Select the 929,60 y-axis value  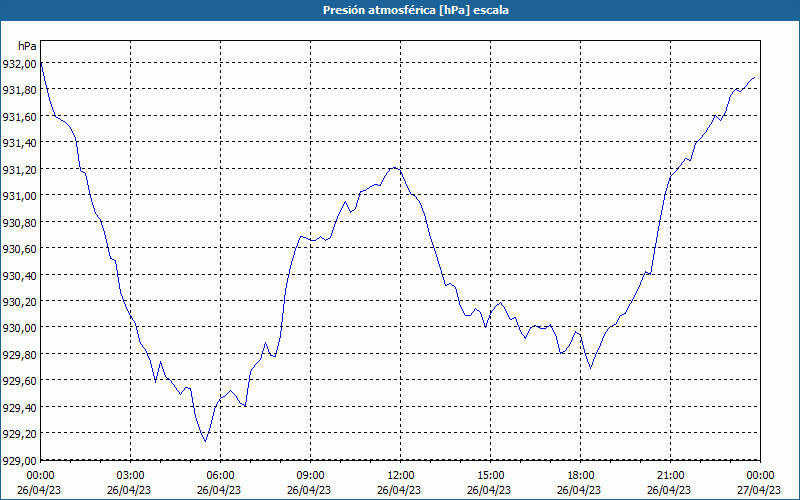click(19, 381)
